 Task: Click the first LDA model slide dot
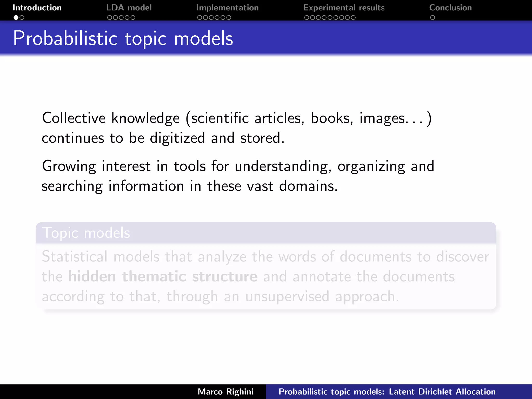(110, 18)
